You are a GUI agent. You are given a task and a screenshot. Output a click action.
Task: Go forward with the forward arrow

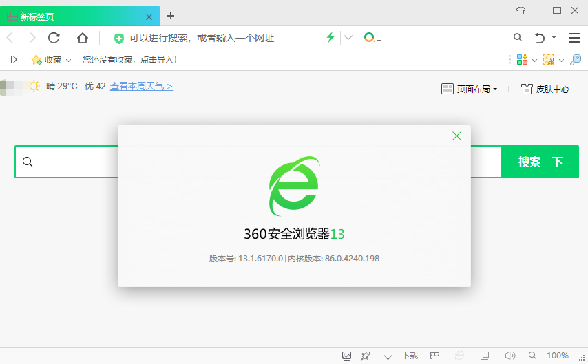pyautogui.click(x=32, y=38)
